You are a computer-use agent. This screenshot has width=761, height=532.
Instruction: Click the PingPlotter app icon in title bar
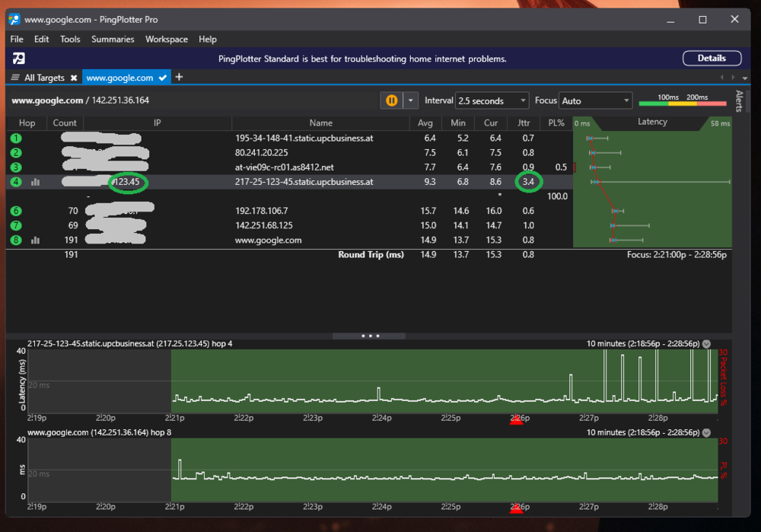pos(14,20)
